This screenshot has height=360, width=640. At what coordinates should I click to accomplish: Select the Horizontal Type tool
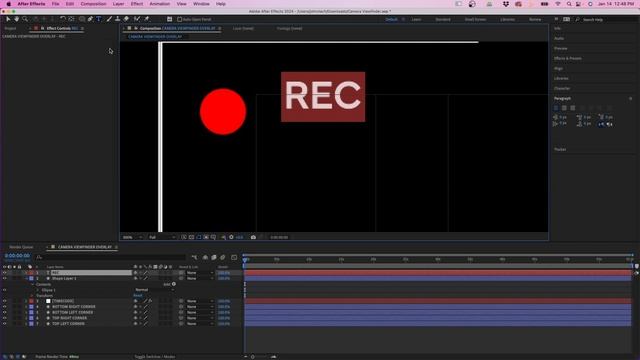tap(99, 19)
